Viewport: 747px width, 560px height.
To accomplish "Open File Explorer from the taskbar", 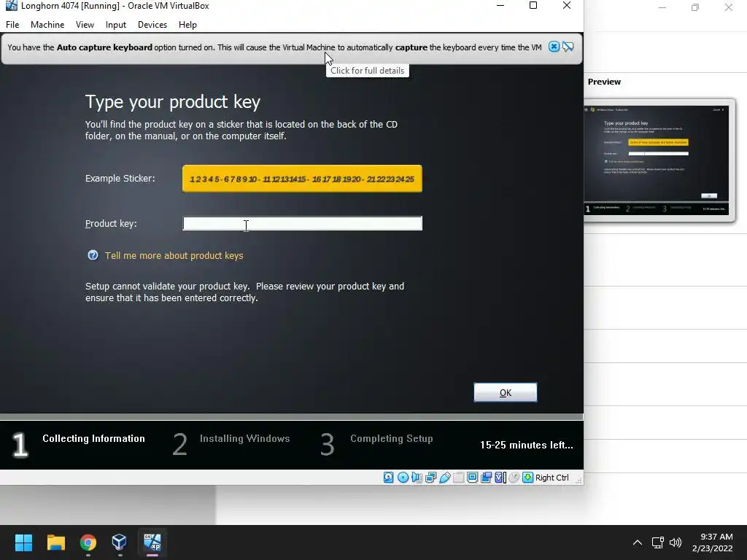I will coord(55,542).
